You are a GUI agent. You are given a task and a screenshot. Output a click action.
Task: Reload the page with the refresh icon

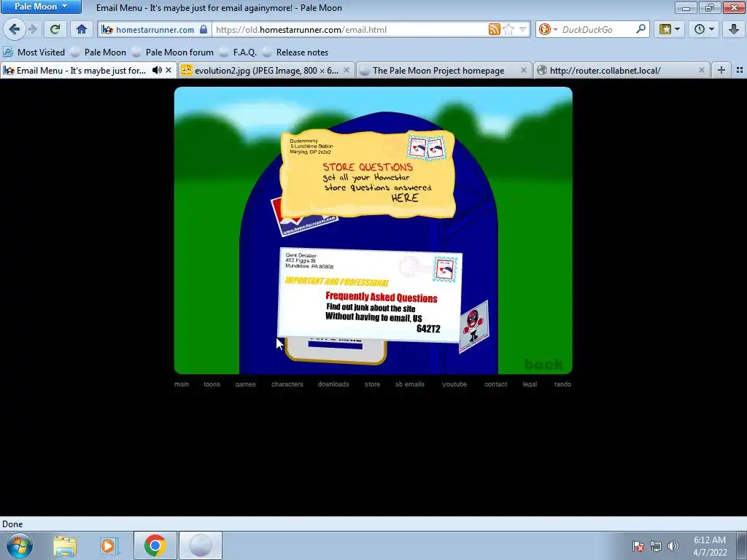(55, 29)
